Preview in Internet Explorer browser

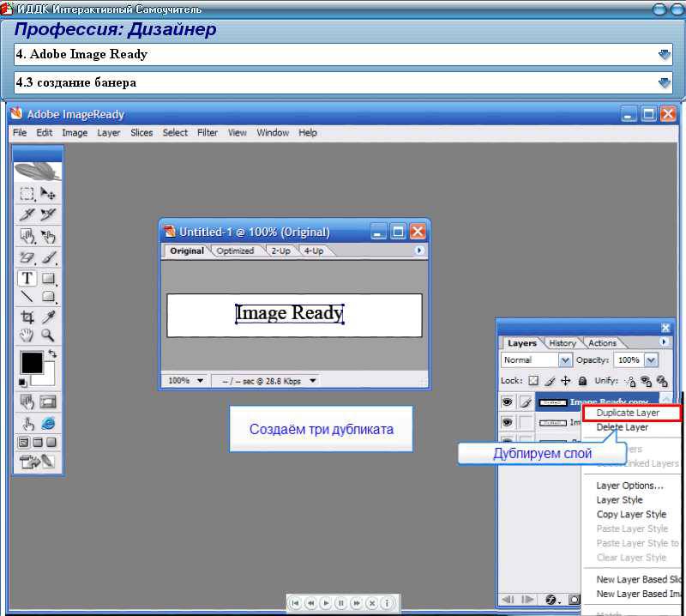pyautogui.click(x=48, y=423)
